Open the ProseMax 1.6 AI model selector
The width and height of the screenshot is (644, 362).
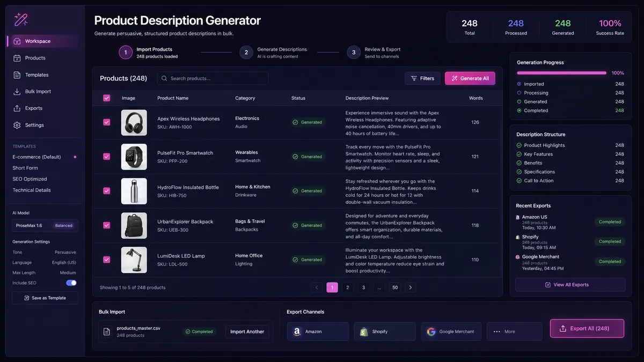(x=45, y=225)
